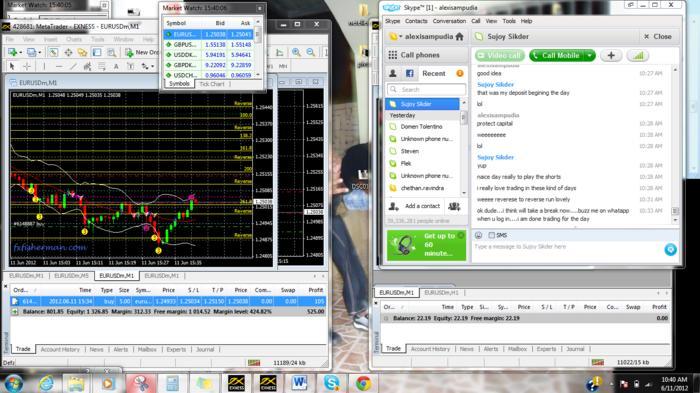Screen dimensions: 700x393
Task: Zoom in on the MetaTrader chart
Action: (x=296, y=52)
